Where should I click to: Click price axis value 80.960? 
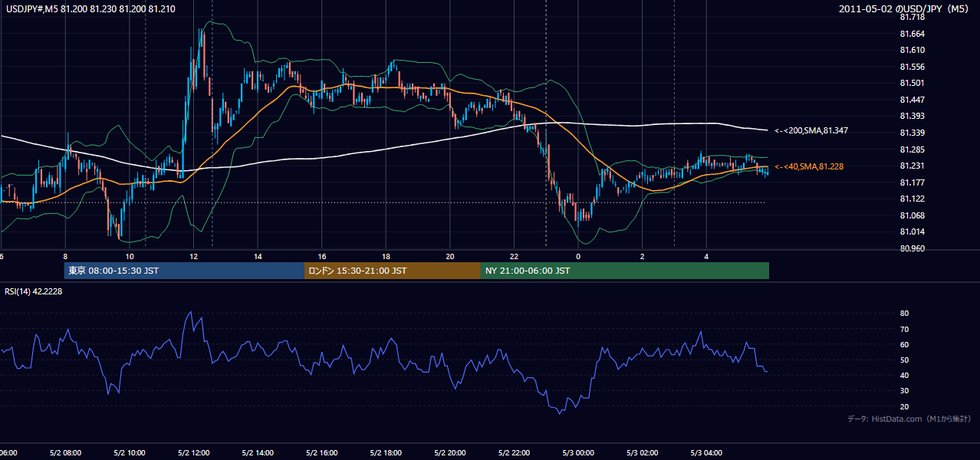[x=912, y=248]
